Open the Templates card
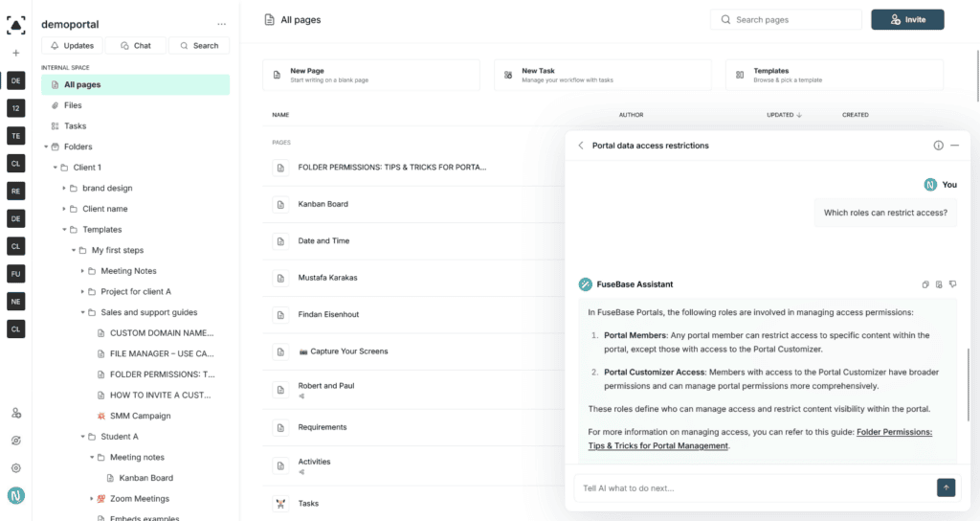The width and height of the screenshot is (980, 521). point(835,75)
